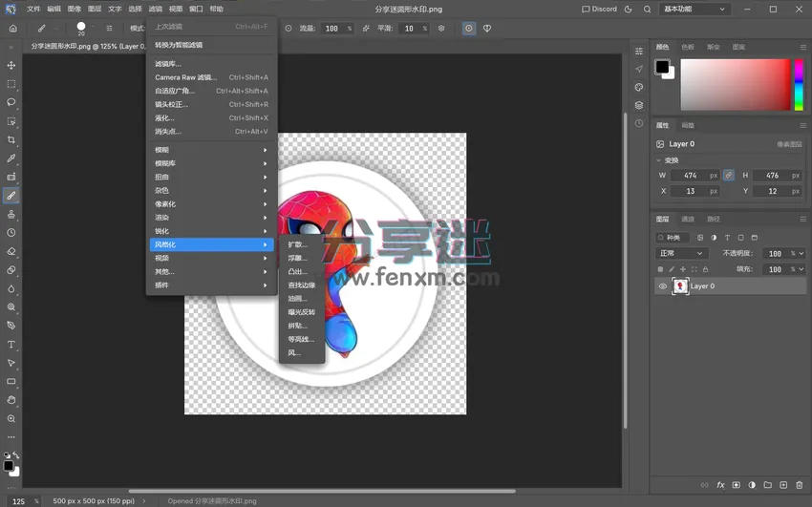Select the Path Selection arrow tool
The height and width of the screenshot is (507, 812).
(x=11, y=363)
